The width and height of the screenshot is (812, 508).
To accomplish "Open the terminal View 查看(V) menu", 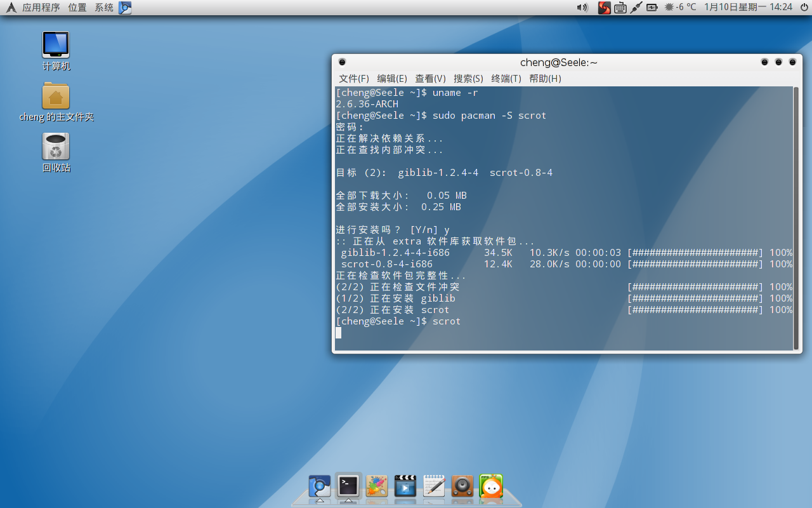I will pos(430,79).
